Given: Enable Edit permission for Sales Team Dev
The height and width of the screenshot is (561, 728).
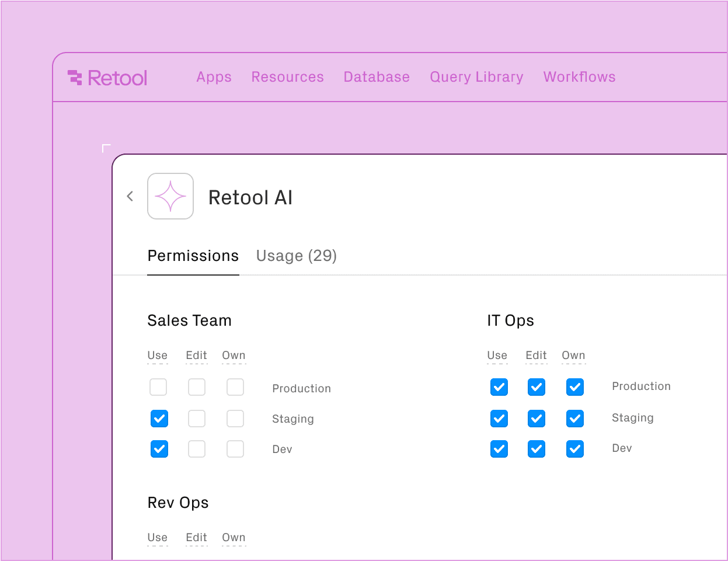Looking at the screenshot, I should (x=196, y=449).
